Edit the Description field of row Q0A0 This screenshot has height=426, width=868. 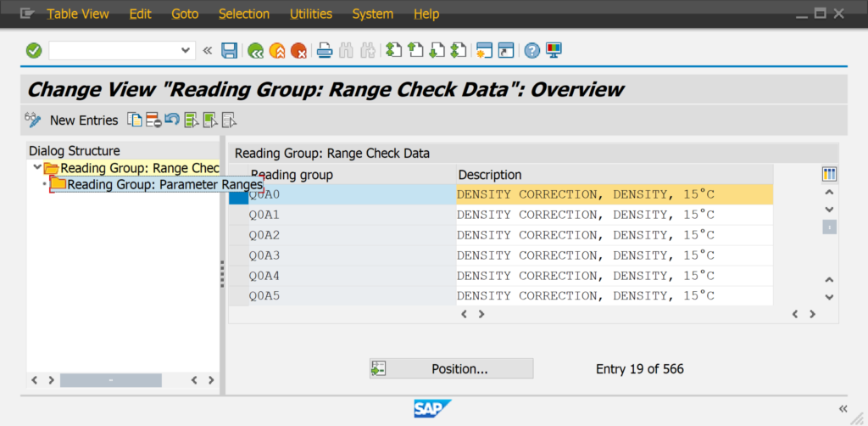(615, 194)
